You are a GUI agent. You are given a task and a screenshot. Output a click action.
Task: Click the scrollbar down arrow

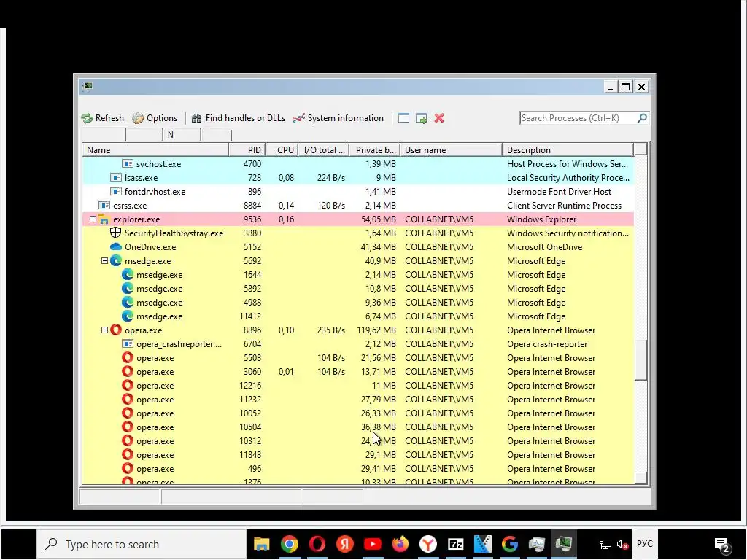click(x=640, y=478)
